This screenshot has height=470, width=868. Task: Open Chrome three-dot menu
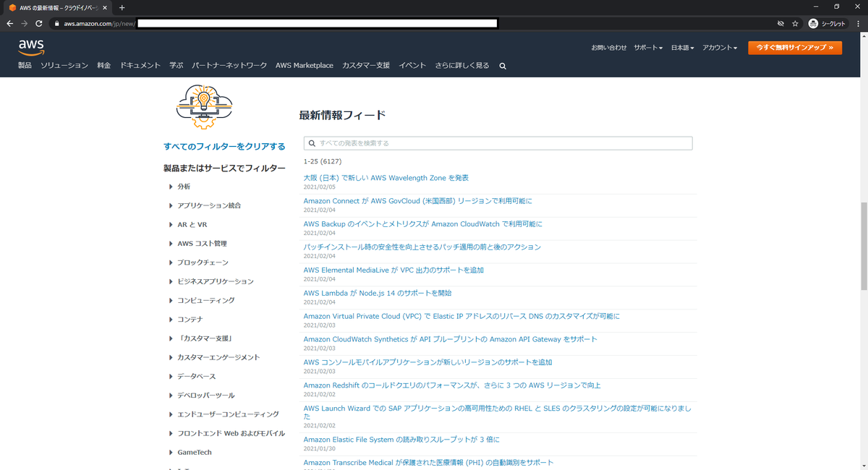(x=859, y=23)
